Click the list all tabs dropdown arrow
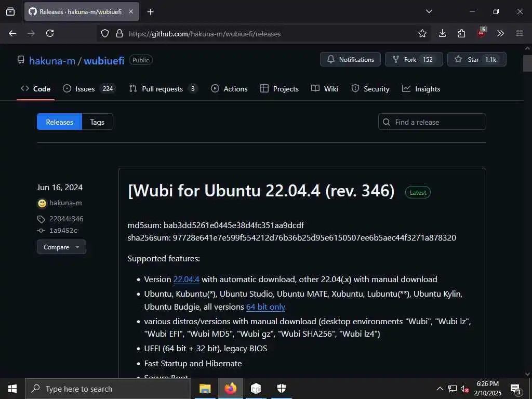 [x=429, y=11]
